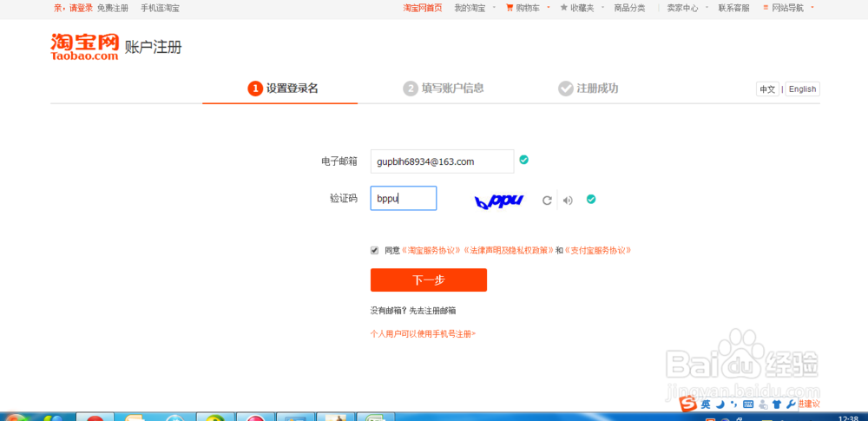Expand 我的淘宝 dropdown arrow

point(493,8)
